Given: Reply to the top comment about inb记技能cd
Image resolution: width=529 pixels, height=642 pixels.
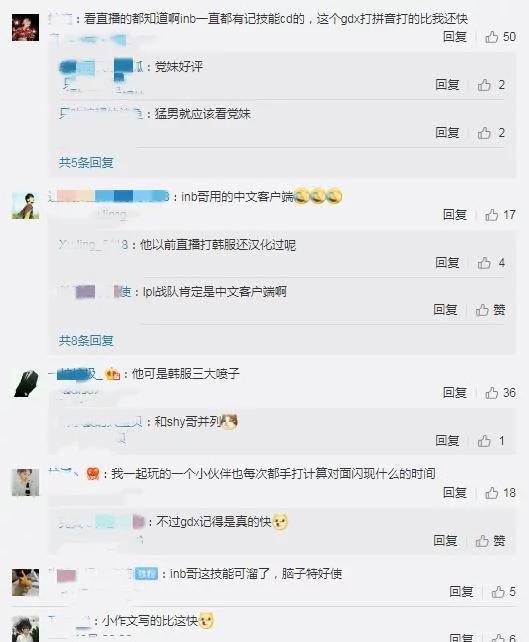Looking at the screenshot, I should 455,37.
